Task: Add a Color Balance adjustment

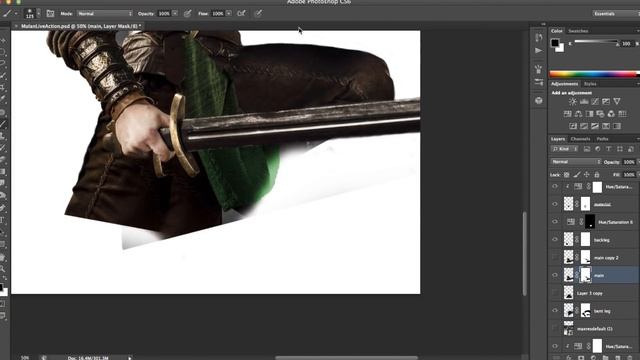Action: pyautogui.click(x=578, y=114)
